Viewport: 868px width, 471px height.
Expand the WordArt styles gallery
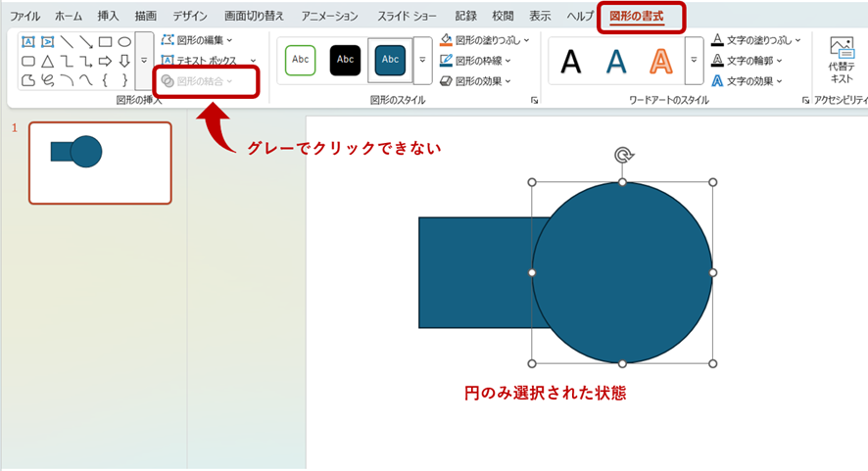coord(694,61)
